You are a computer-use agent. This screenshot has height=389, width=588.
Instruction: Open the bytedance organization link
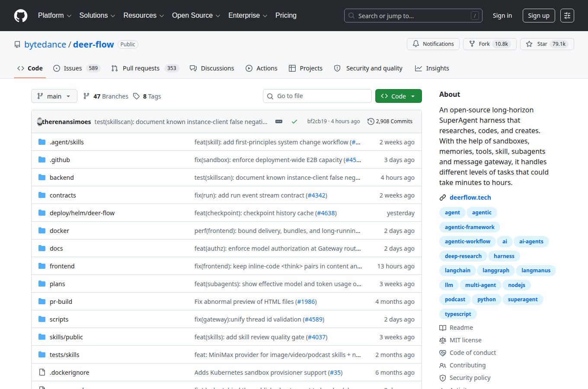(45, 45)
